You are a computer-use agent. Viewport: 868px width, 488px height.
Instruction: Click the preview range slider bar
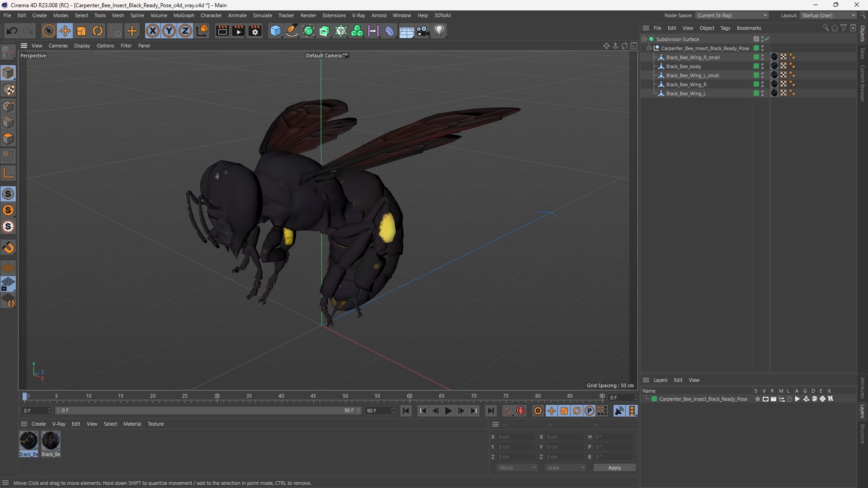208,411
